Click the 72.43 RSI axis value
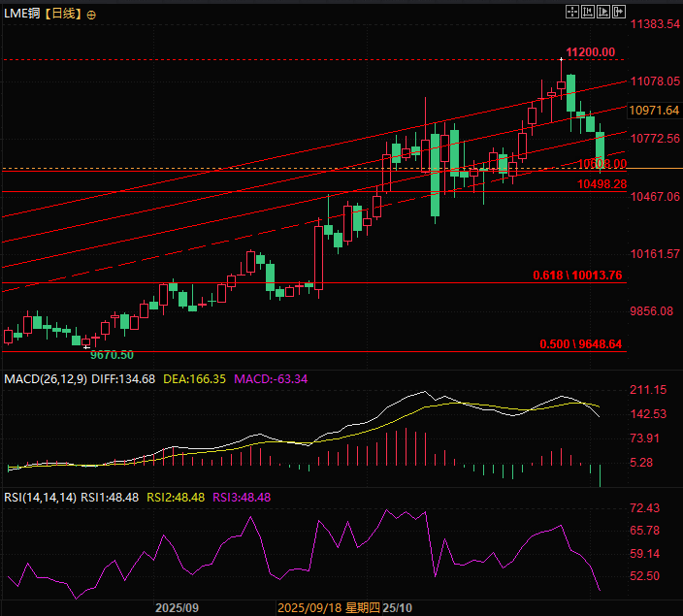Image resolution: width=683 pixels, height=616 pixels. (x=644, y=508)
